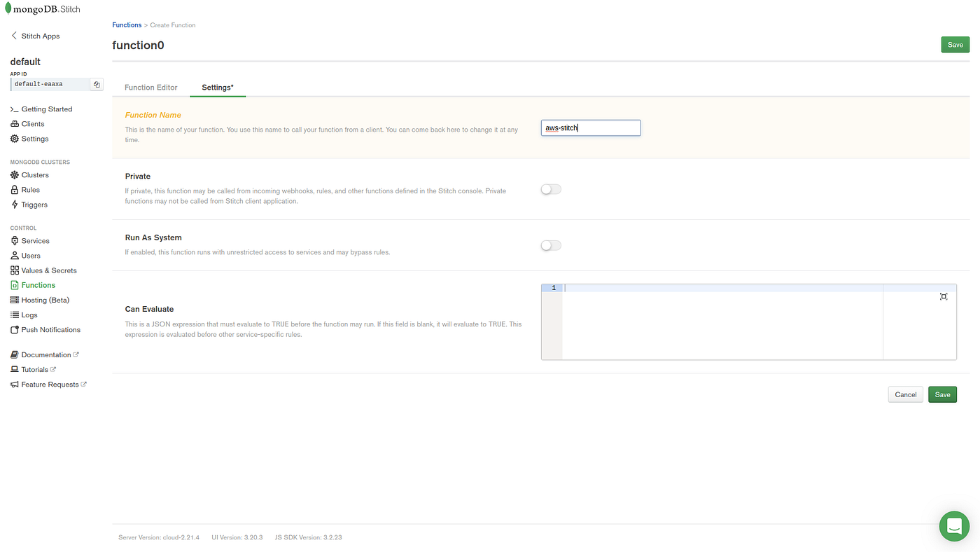Open the Users management page
The height and width of the screenshot is (552, 980).
(x=31, y=254)
